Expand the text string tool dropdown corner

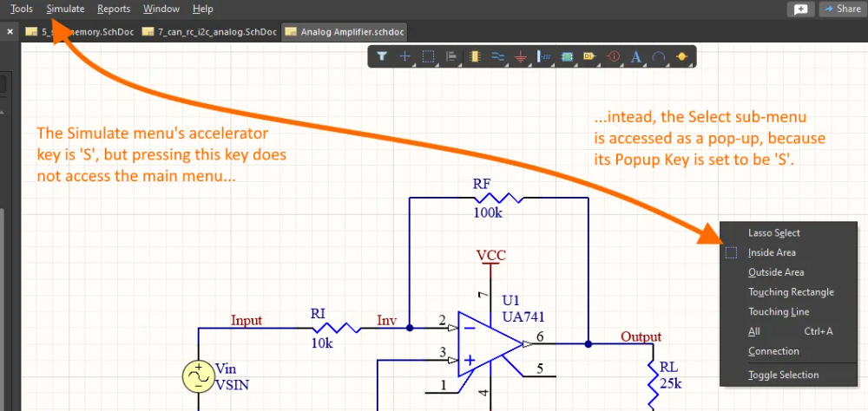point(642,63)
